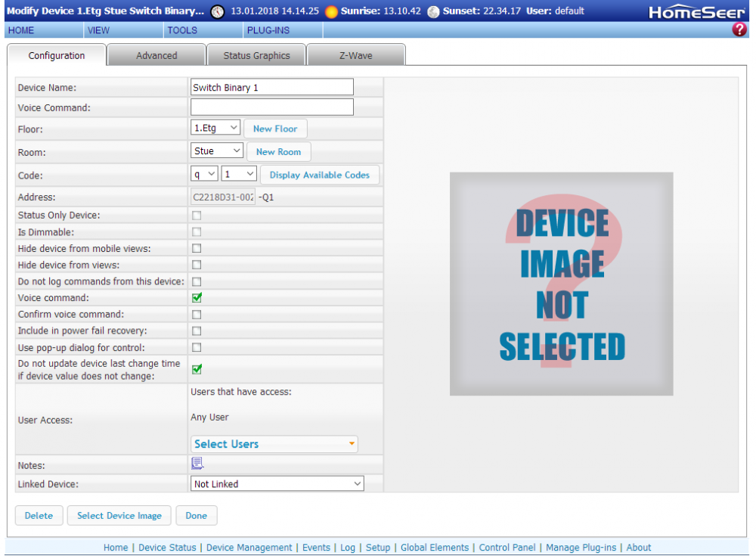Click into the Voice Command text field
Viewport: 756px width, 559px height.
(x=271, y=107)
